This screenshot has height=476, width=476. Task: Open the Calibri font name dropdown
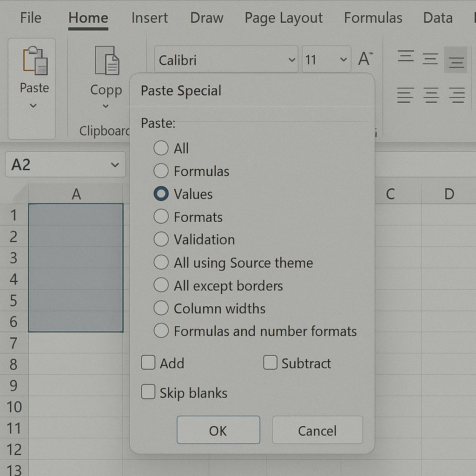(x=291, y=60)
